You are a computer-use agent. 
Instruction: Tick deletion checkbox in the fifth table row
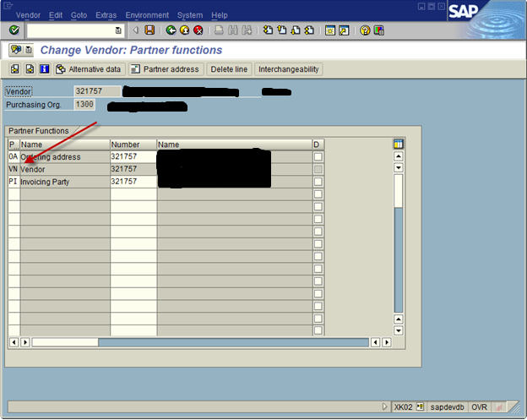(x=318, y=206)
